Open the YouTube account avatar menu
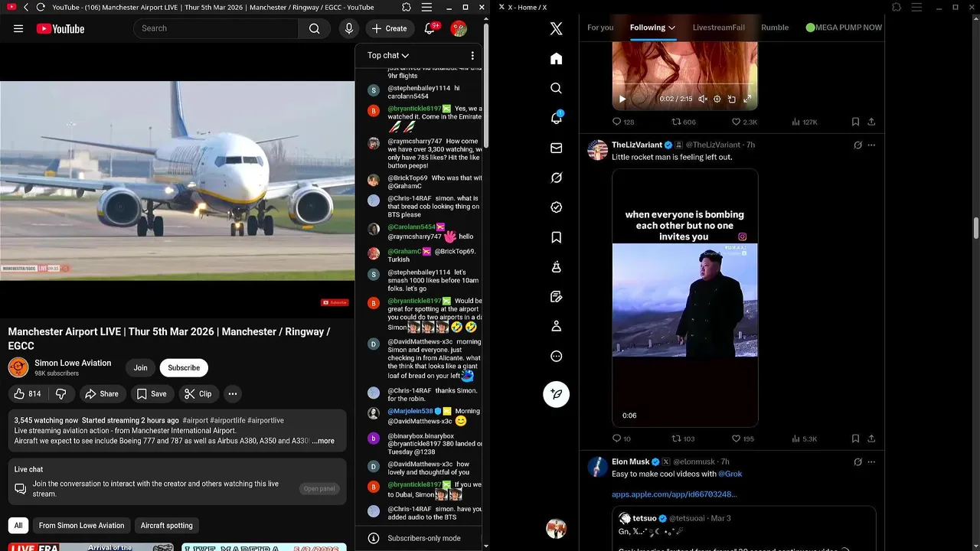This screenshot has height=551, width=980. (x=459, y=28)
